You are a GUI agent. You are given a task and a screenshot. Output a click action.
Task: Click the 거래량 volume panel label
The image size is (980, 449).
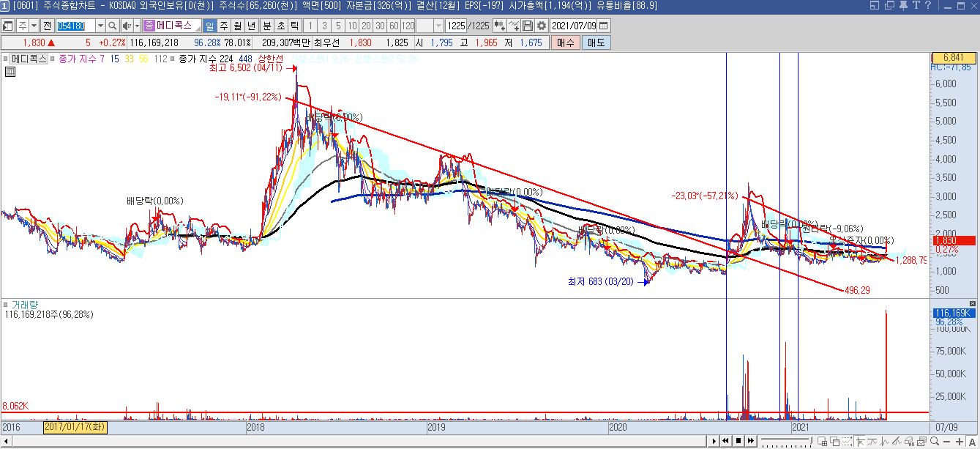[x=26, y=304]
